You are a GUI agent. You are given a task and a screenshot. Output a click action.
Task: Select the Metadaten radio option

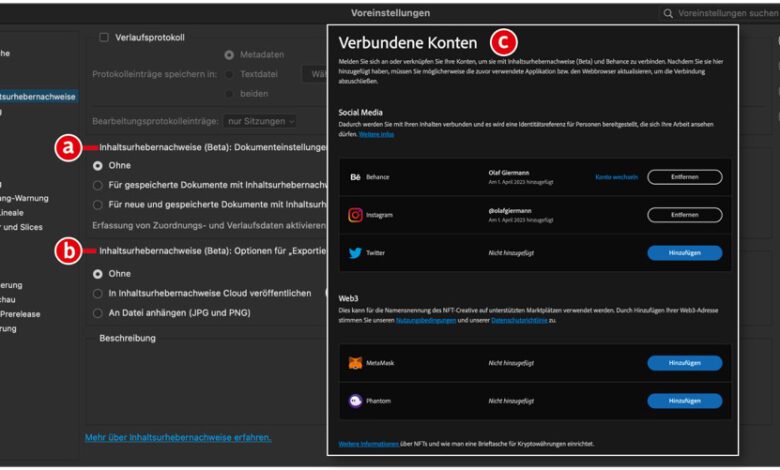coord(229,55)
